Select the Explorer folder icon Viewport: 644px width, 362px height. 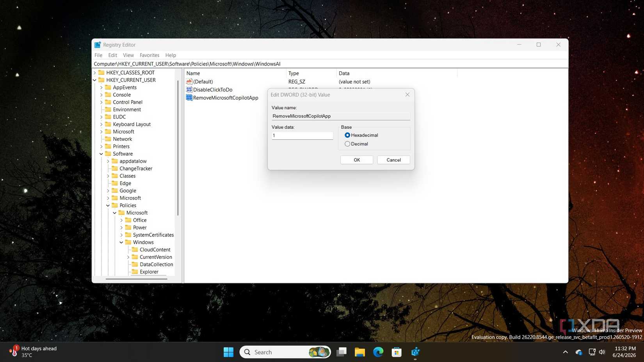[x=135, y=272]
